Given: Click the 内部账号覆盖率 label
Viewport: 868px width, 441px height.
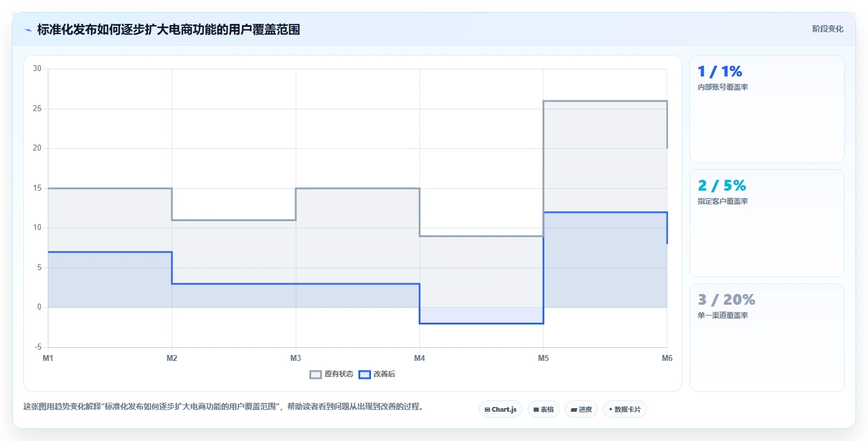Looking at the screenshot, I should 723,87.
